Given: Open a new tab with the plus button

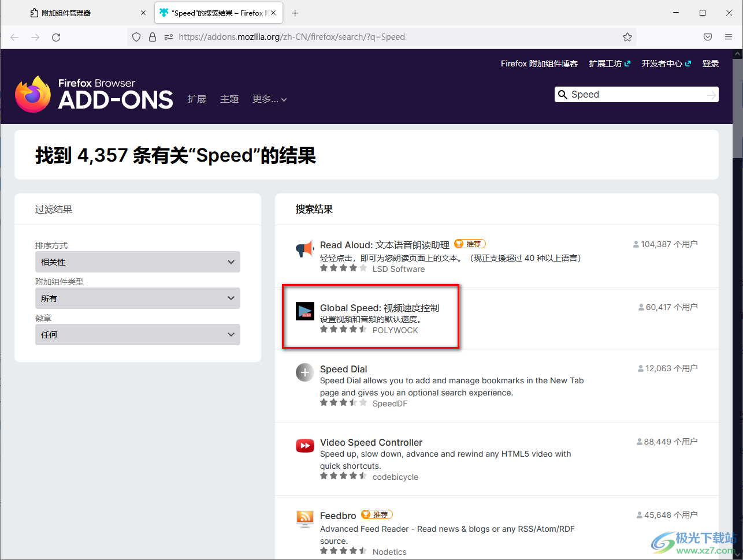Looking at the screenshot, I should click(x=295, y=13).
